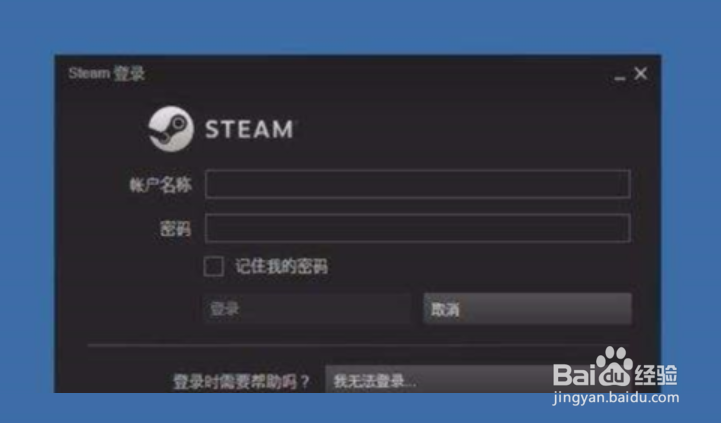Minimize the Steam login window
721x423 pixels.
619,78
